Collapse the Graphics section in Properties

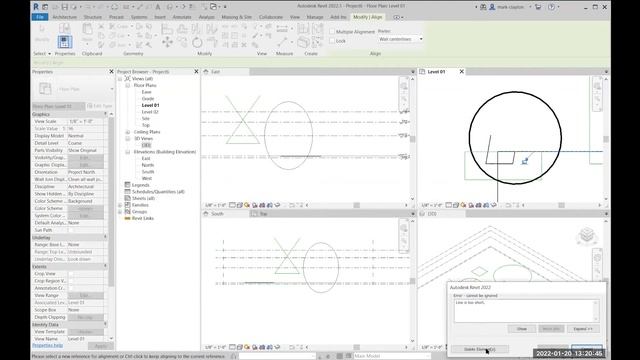click(x=105, y=114)
